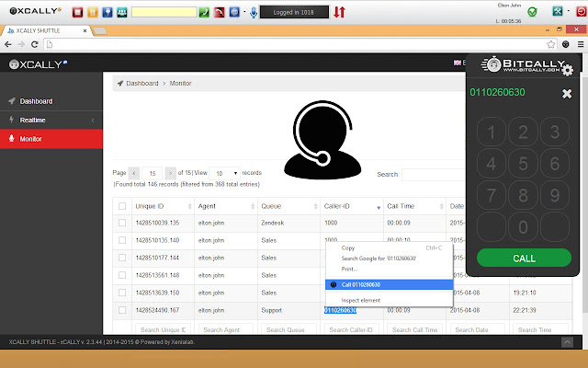
Task: Click the blue transfer call icon
Action: [107, 12]
